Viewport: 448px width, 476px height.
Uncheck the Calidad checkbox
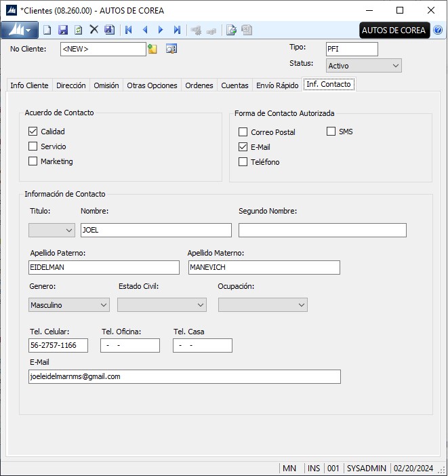(33, 132)
